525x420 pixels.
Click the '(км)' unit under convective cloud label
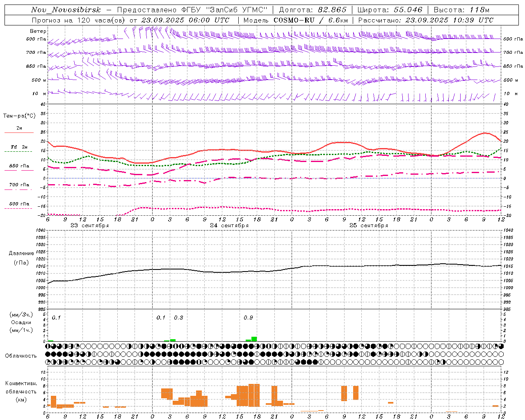tap(21, 399)
